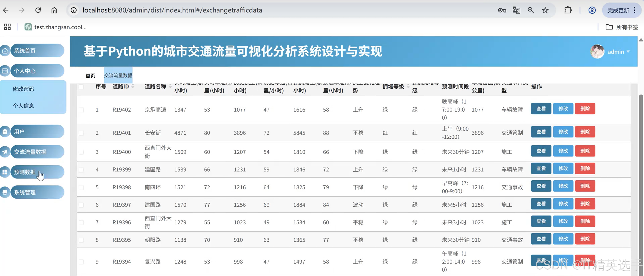Click 查看 button for R19401
Screen dimensions: 644x276
541,132
